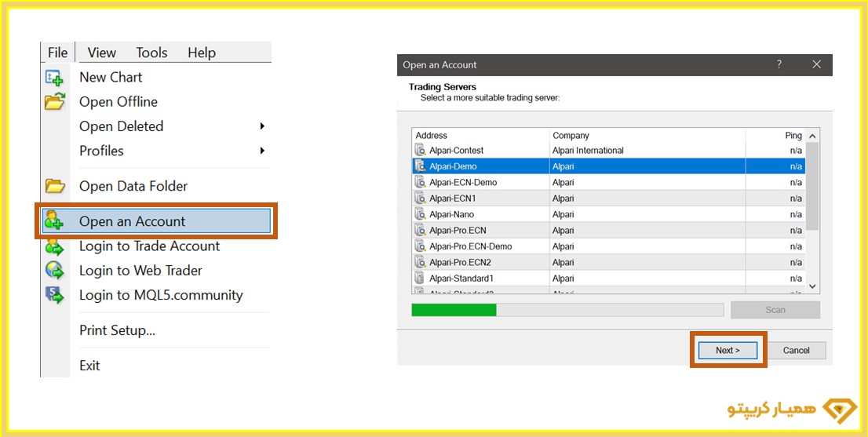Open the File menu
Viewport: 868px width, 437px height.
(x=57, y=53)
